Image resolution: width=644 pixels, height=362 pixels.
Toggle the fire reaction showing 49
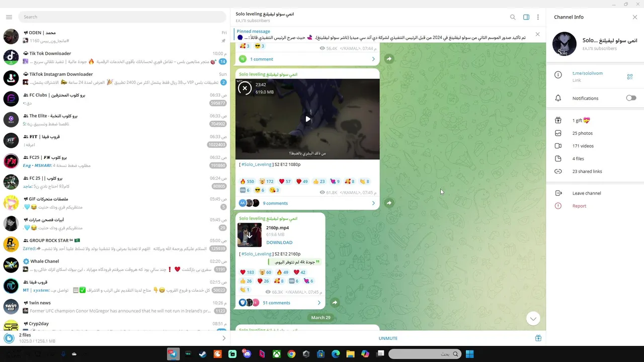click(282, 272)
